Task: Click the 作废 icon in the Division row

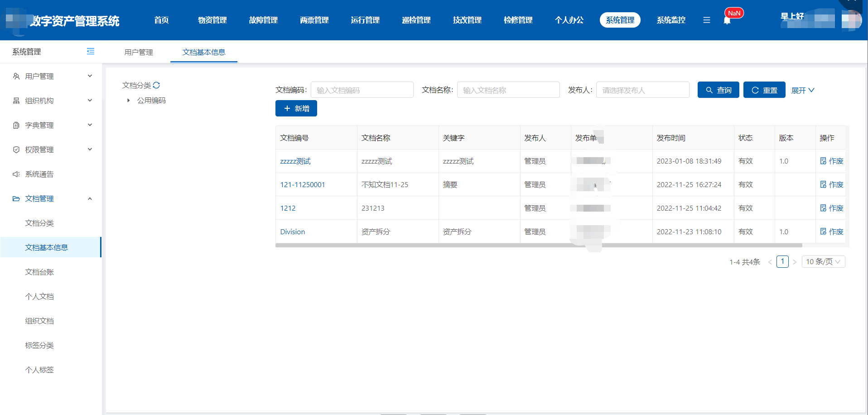Action: point(823,232)
